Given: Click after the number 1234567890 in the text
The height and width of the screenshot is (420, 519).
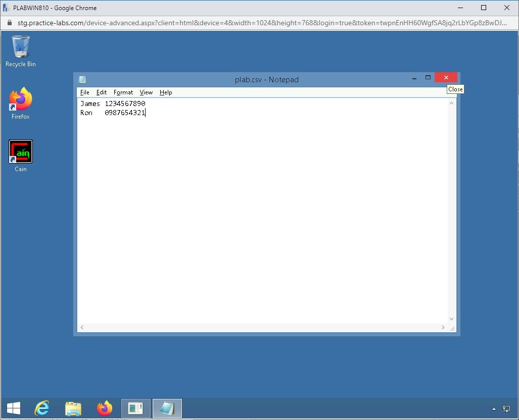Looking at the screenshot, I should point(146,103).
